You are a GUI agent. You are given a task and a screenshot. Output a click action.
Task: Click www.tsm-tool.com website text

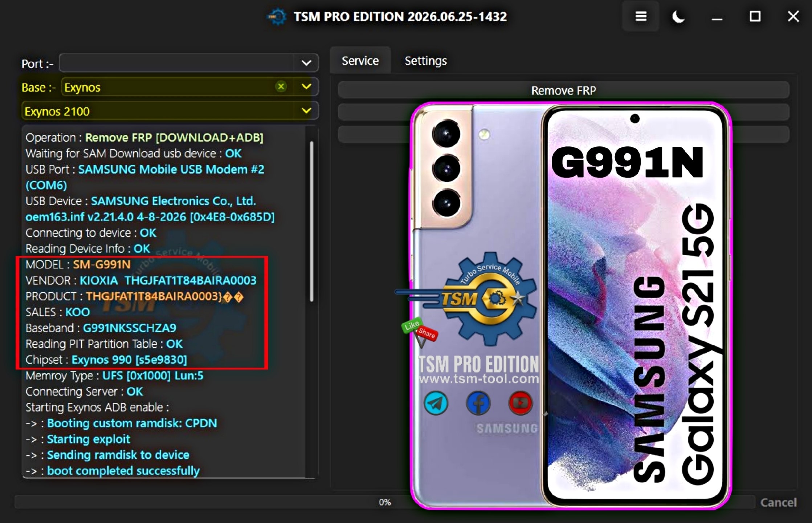pos(479,379)
